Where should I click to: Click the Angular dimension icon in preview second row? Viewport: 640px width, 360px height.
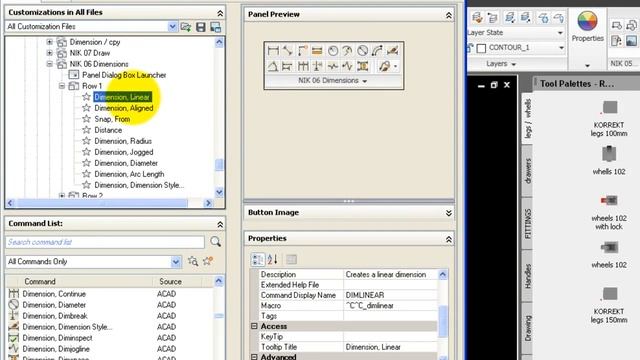point(273,66)
